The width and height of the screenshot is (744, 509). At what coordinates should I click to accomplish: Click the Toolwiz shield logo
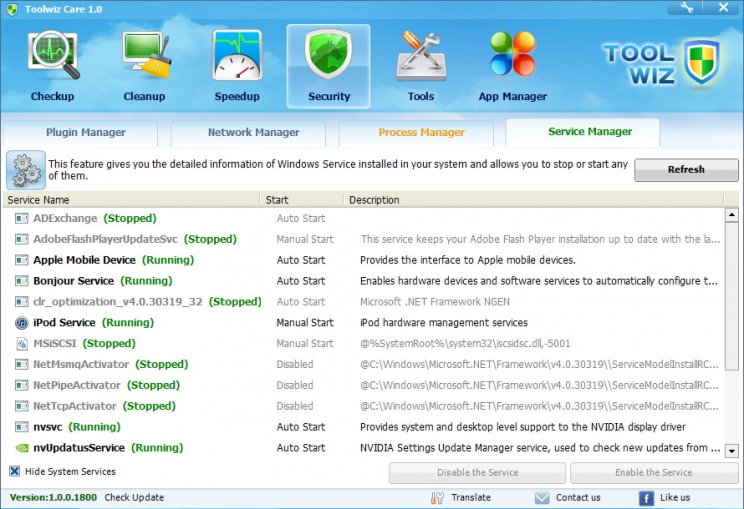[702, 62]
